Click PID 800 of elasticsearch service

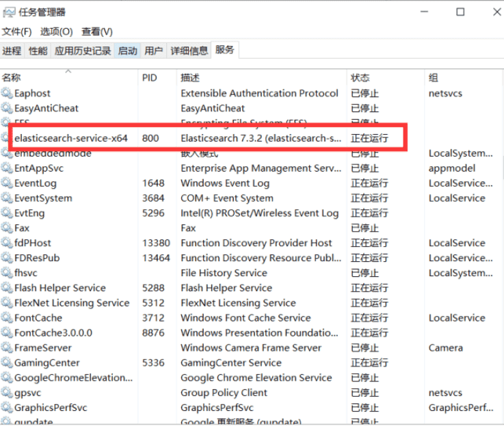click(x=150, y=138)
